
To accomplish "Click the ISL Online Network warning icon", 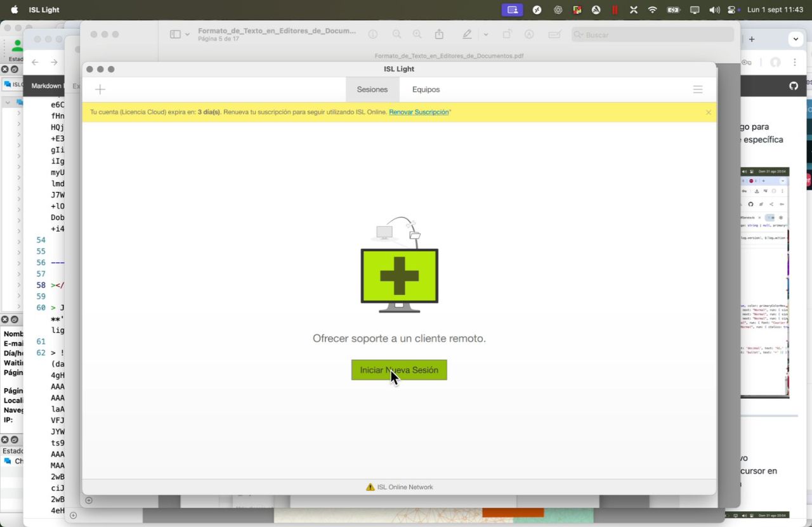I will pos(370,487).
